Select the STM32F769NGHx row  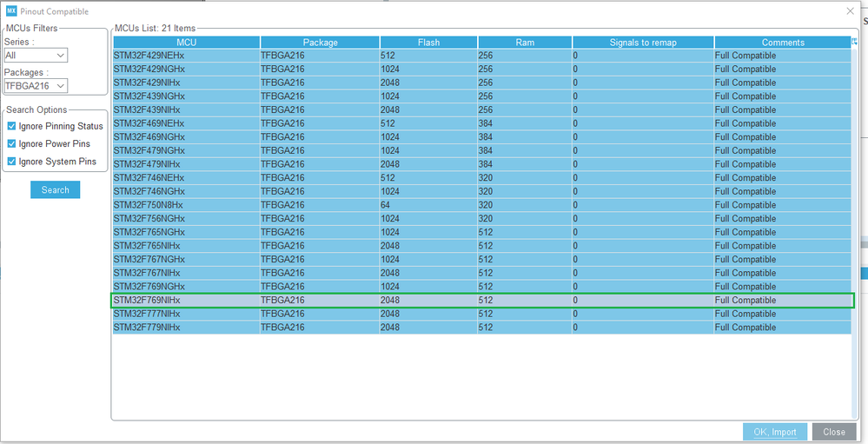tap(482, 286)
